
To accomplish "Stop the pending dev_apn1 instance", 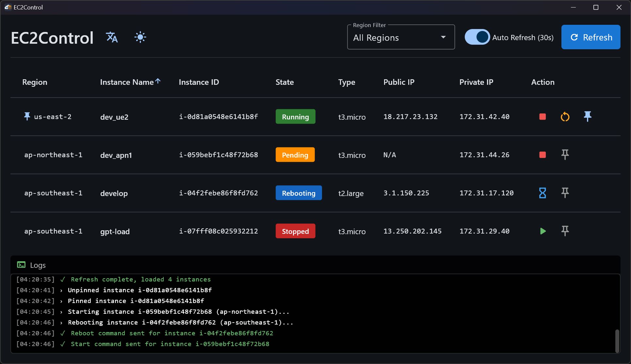I will [x=542, y=155].
